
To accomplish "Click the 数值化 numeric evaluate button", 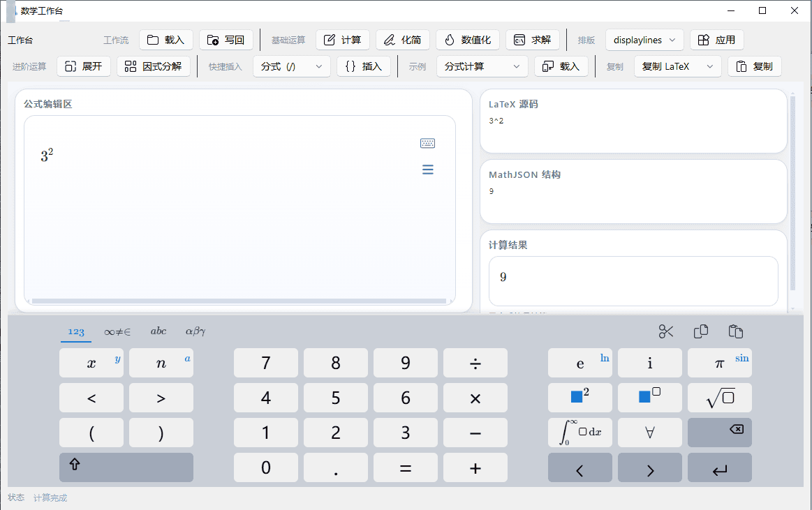I will pyautogui.click(x=468, y=40).
